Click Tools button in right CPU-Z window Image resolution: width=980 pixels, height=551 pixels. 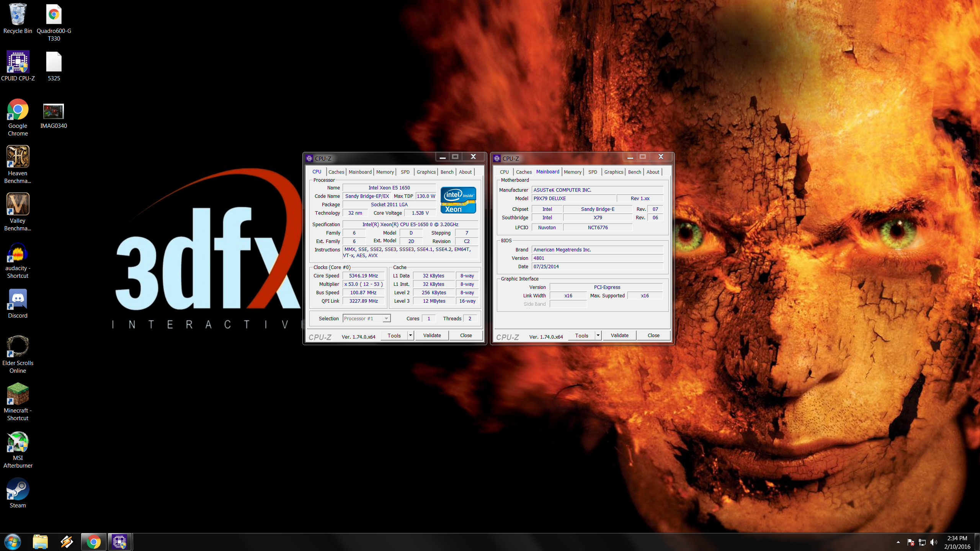click(x=581, y=336)
